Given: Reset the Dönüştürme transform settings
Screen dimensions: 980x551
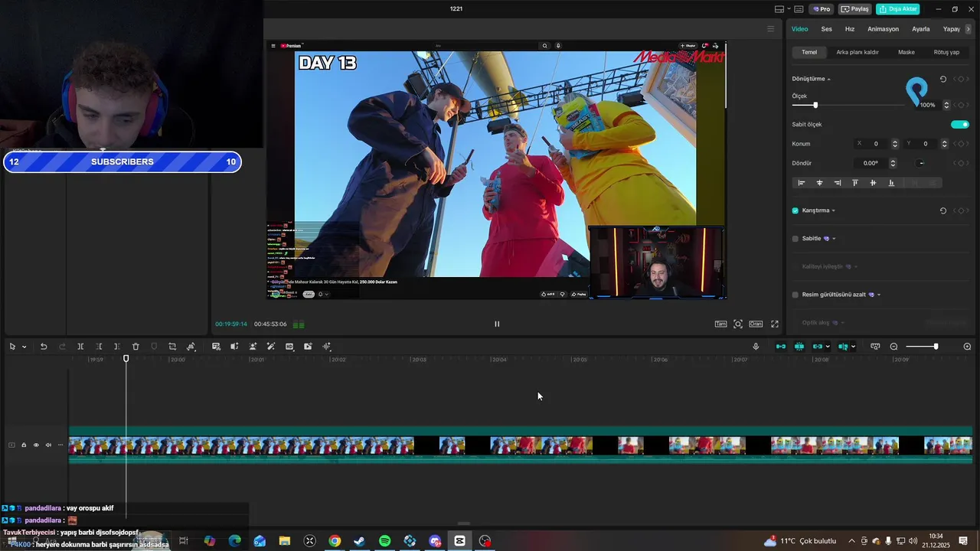Looking at the screenshot, I should 942,79.
